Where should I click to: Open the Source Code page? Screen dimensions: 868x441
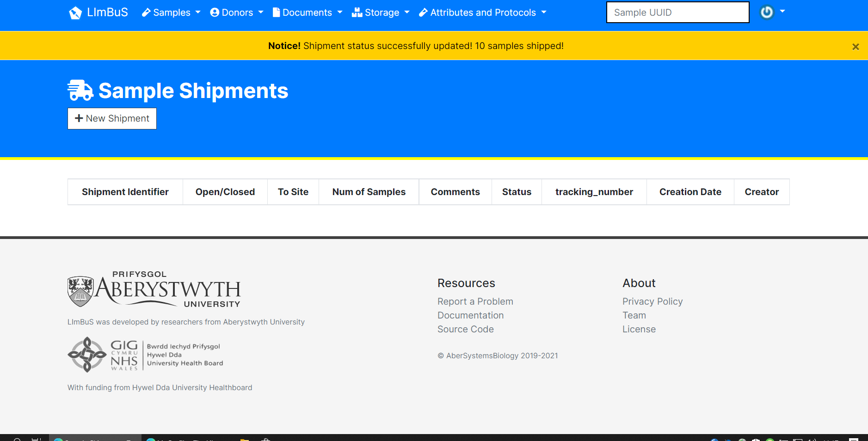[465, 329]
